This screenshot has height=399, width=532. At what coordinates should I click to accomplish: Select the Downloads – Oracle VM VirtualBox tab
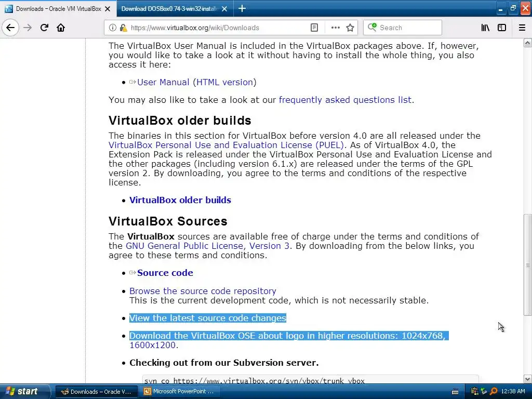pos(58,9)
